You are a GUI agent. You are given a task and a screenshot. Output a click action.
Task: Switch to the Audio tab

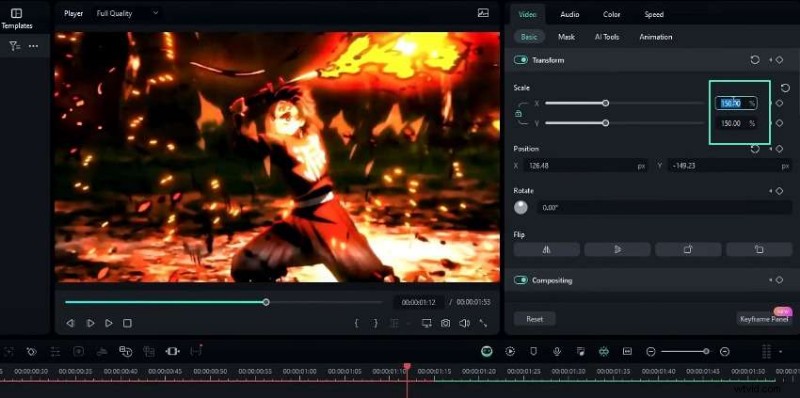click(x=569, y=14)
